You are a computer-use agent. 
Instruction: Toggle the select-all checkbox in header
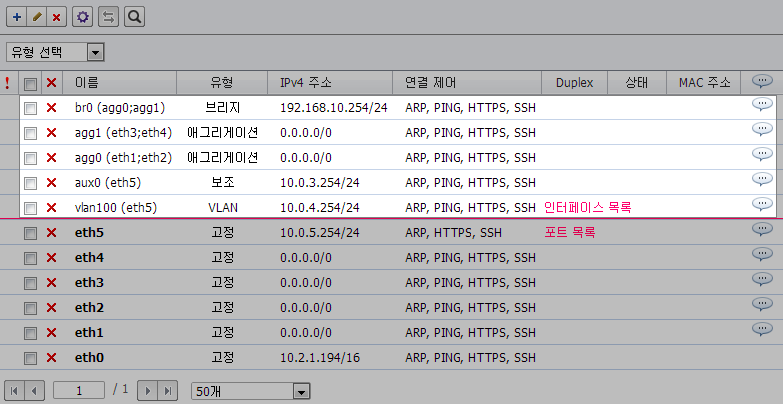31,83
